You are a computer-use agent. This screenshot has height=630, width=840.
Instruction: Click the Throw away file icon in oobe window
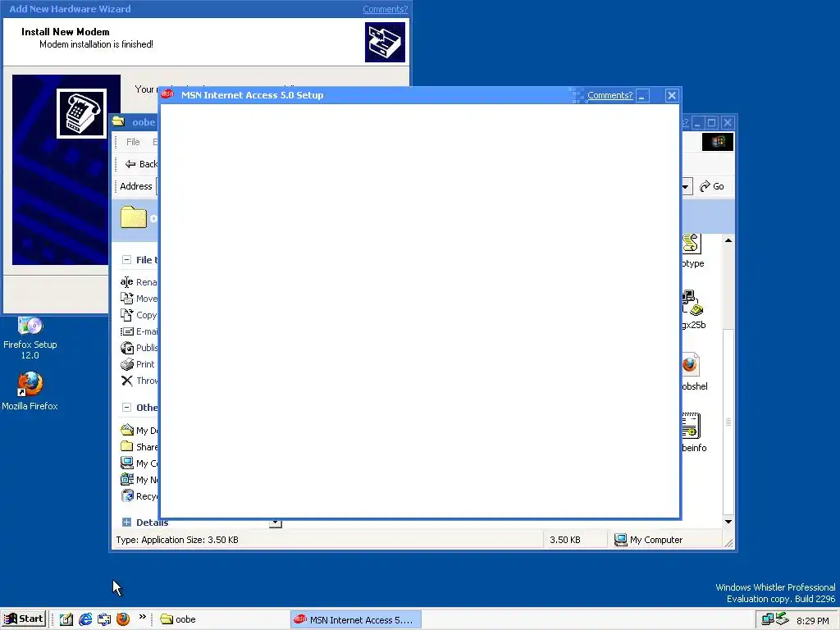(127, 381)
